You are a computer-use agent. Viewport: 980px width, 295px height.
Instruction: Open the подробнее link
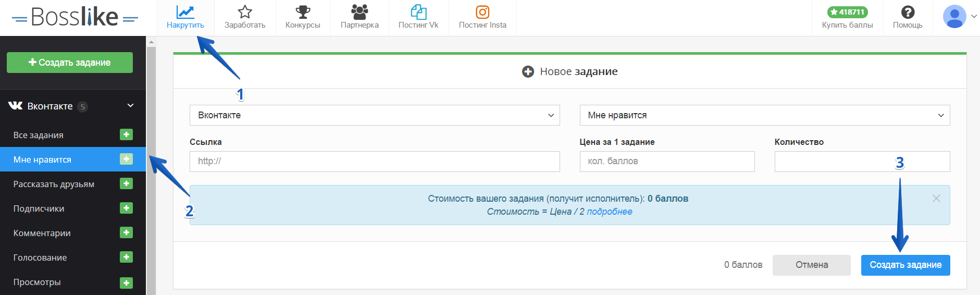[x=610, y=212]
